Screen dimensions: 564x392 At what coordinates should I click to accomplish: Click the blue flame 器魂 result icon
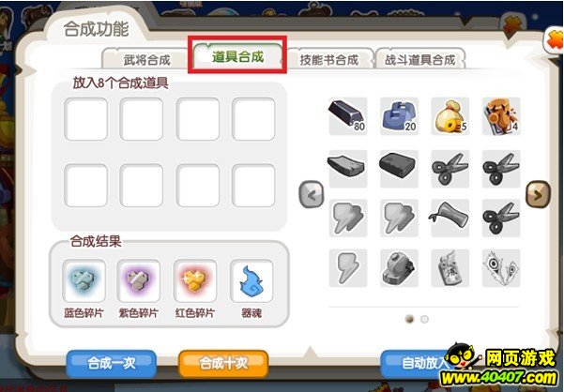[252, 281]
